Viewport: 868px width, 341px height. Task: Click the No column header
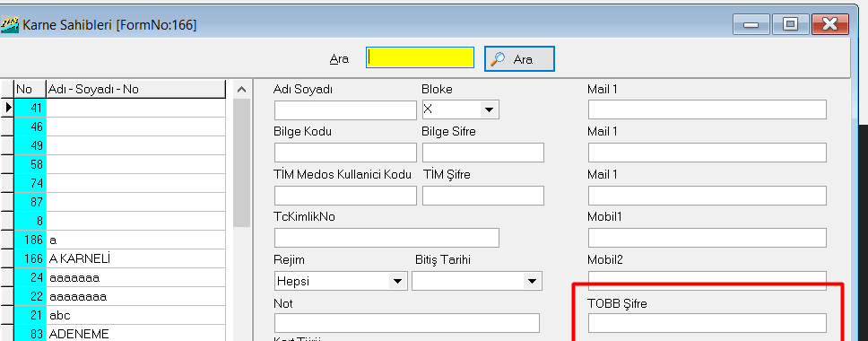(30, 89)
